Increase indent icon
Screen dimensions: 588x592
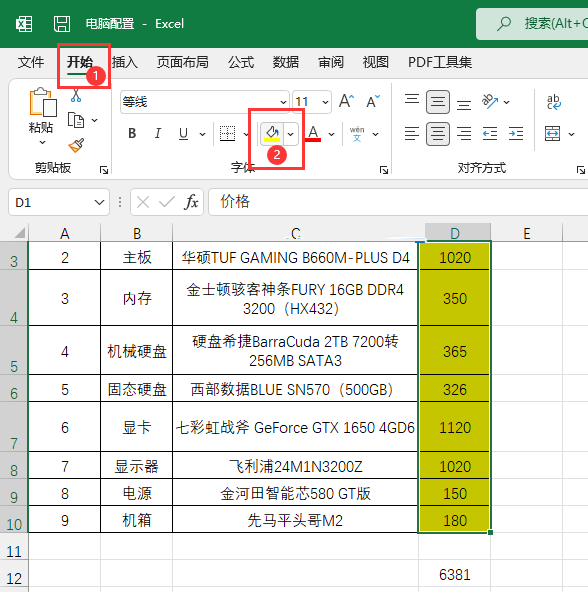click(516, 134)
